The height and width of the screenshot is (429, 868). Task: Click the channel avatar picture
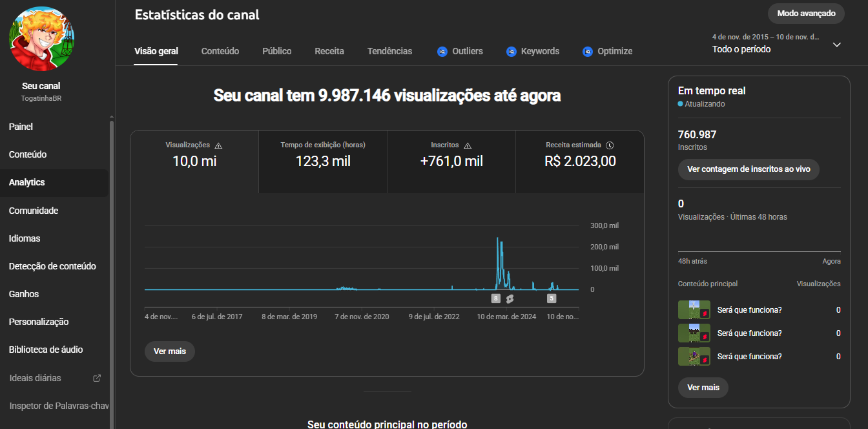click(41, 39)
